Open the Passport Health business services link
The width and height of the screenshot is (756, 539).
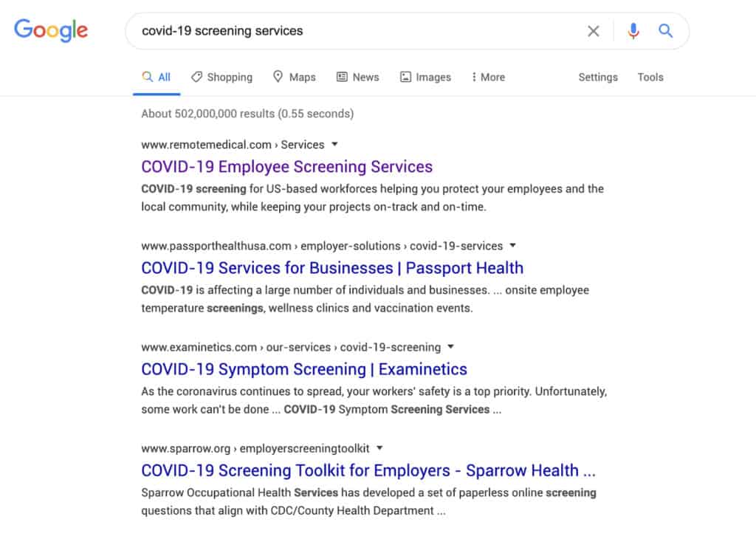[x=332, y=267]
